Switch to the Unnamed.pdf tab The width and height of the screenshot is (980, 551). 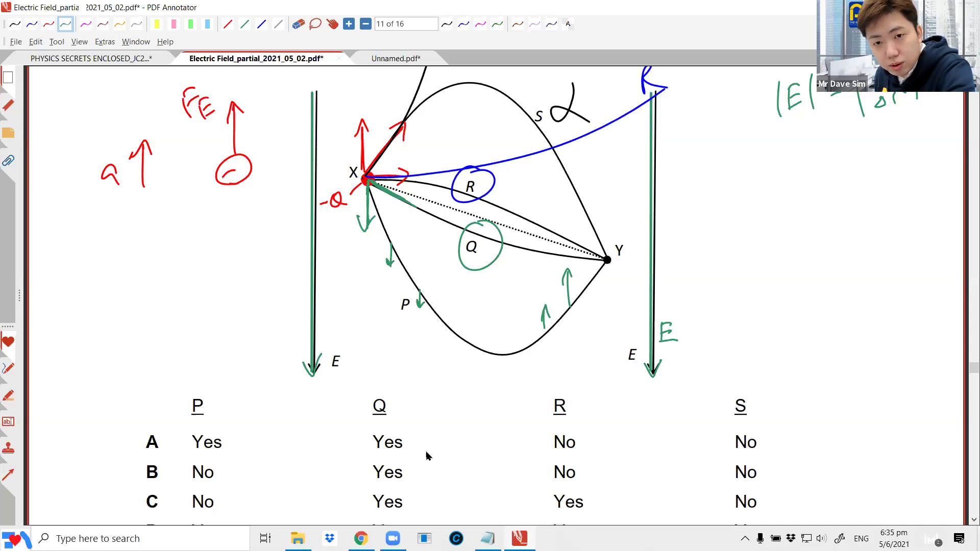tap(396, 58)
